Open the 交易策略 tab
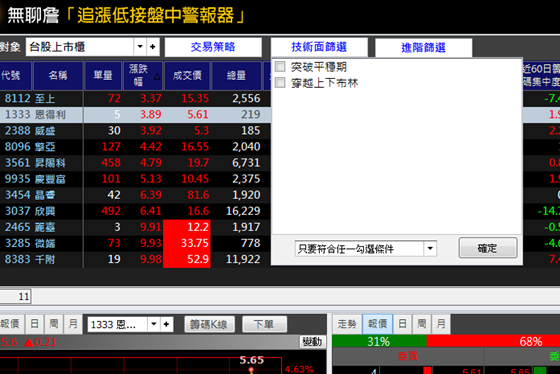This screenshot has height=374, width=560. click(213, 47)
